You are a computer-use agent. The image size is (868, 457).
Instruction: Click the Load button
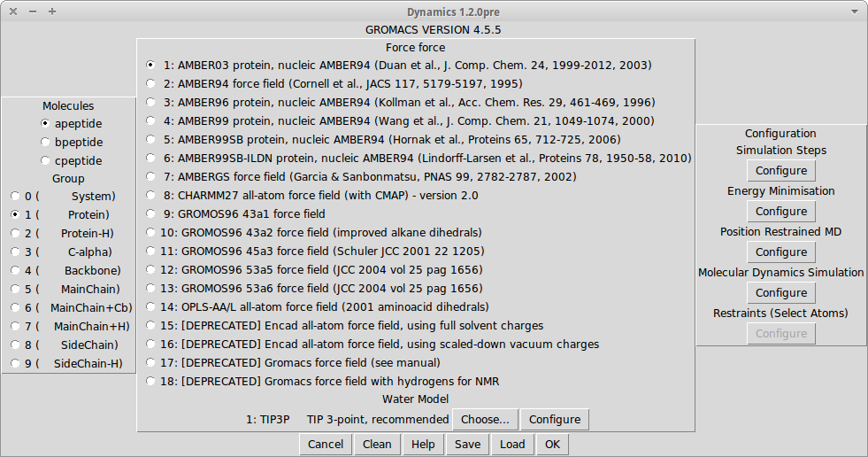tap(512, 445)
